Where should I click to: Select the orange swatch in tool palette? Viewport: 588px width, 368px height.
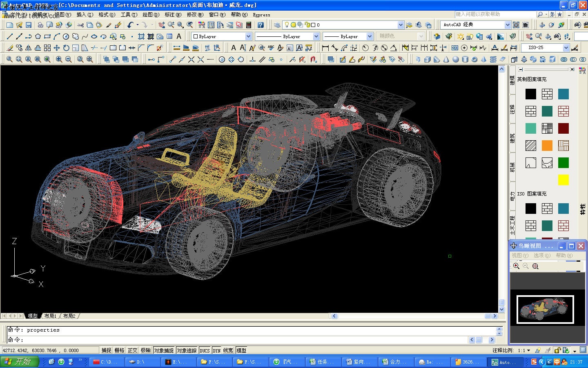[547, 146]
